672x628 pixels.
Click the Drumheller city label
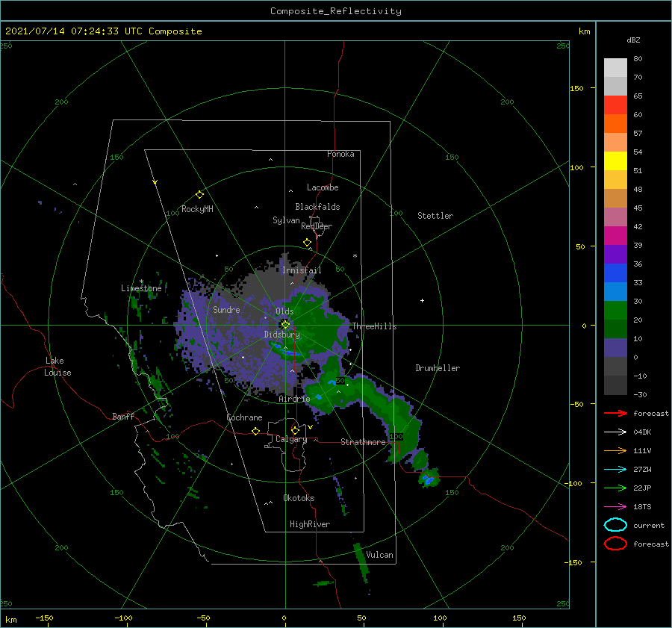coord(438,368)
